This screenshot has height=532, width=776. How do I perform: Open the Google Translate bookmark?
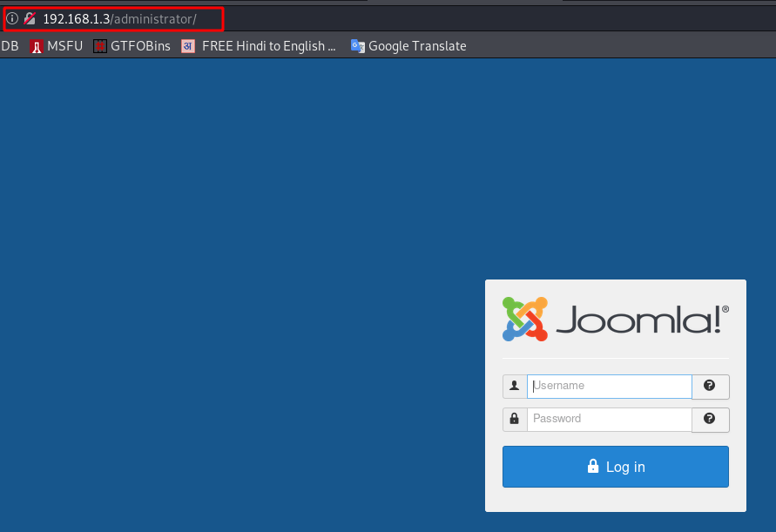tap(408, 46)
